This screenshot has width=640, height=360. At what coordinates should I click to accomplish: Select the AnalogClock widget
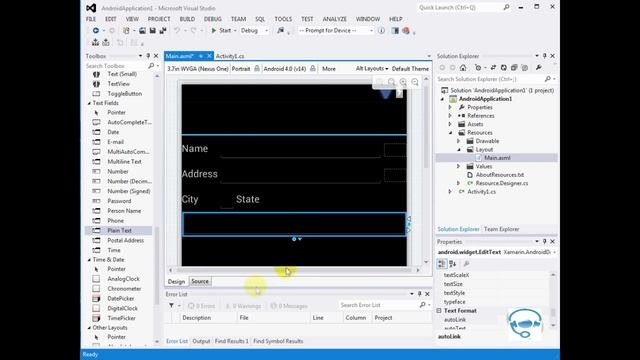tap(123, 279)
